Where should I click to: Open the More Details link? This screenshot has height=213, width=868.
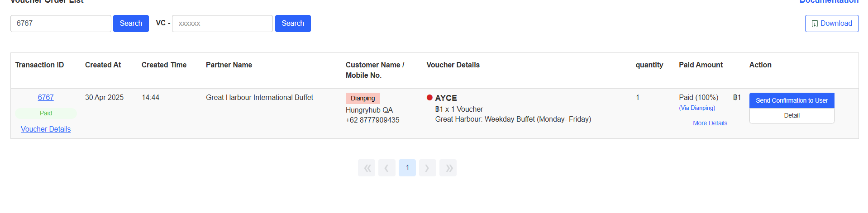click(710, 123)
